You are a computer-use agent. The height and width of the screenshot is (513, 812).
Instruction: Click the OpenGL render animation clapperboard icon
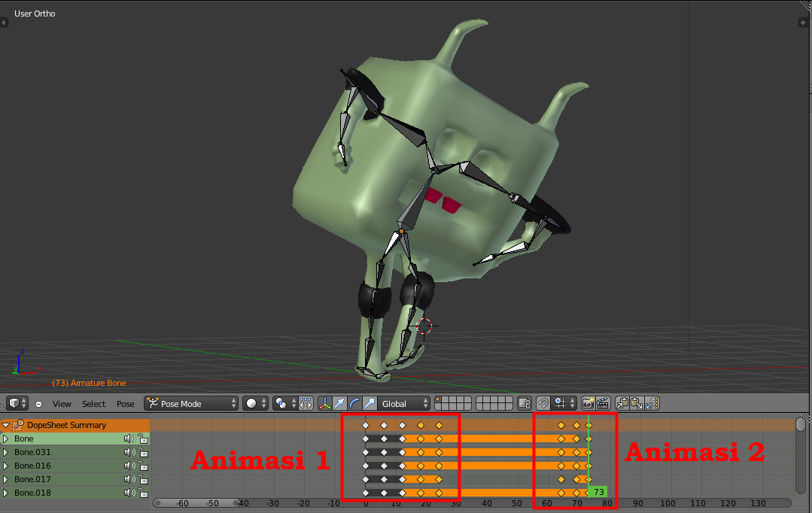603,403
